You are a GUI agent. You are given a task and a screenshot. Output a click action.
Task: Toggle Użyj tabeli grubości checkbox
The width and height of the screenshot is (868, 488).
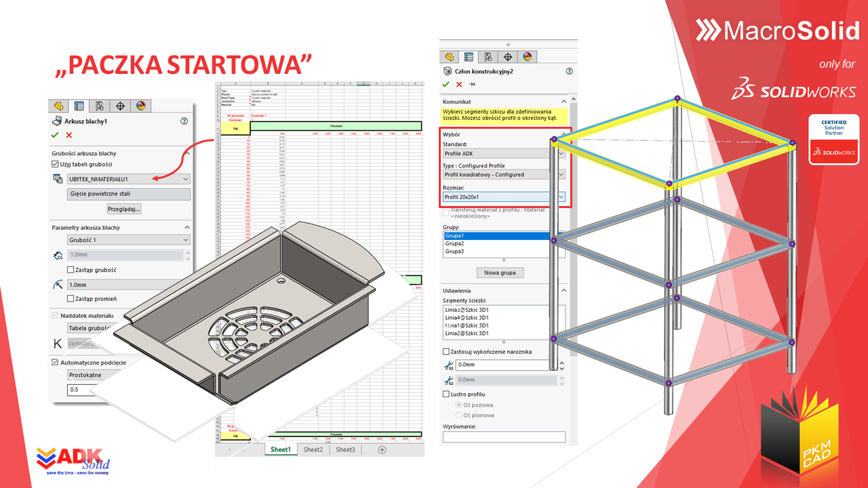click(56, 164)
